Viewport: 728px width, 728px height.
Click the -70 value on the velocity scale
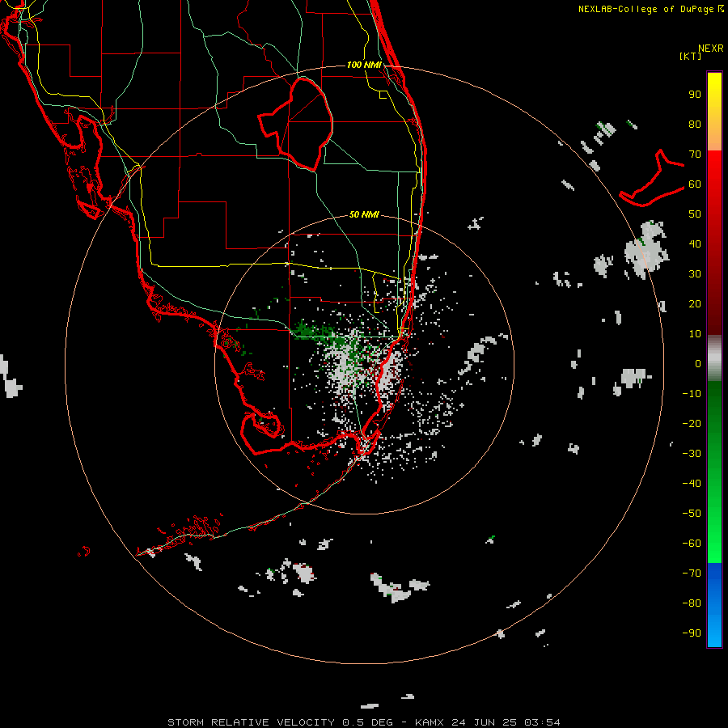(692, 574)
